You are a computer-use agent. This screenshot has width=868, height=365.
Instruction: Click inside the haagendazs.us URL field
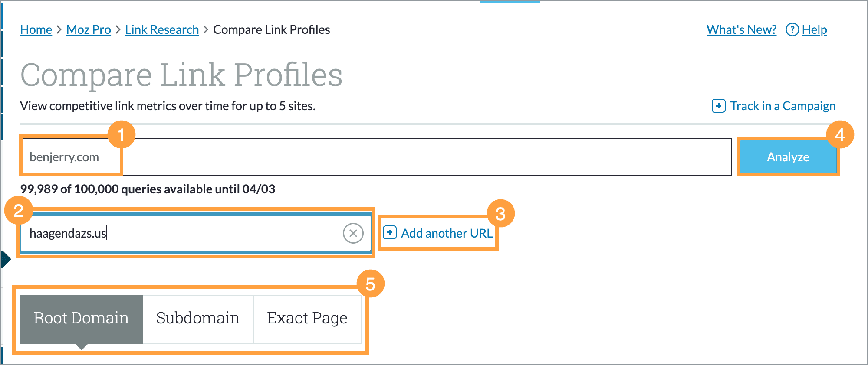pos(182,233)
